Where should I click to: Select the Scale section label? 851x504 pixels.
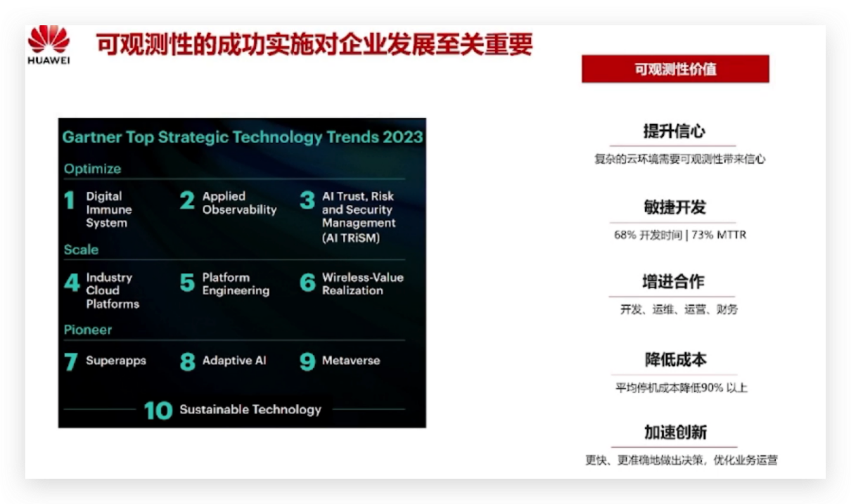click(x=81, y=250)
